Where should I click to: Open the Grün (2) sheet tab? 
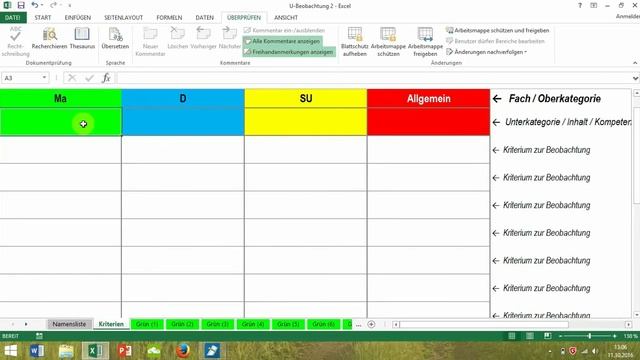pyautogui.click(x=182, y=324)
